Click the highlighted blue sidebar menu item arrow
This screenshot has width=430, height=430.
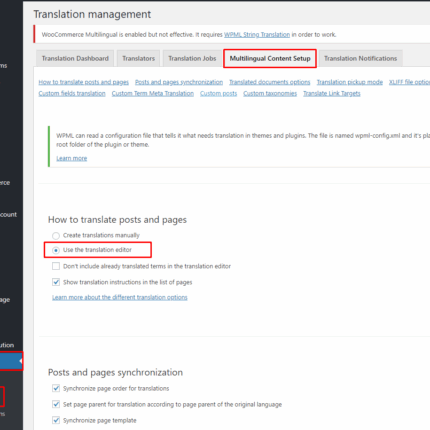click(x=21, y=361)
